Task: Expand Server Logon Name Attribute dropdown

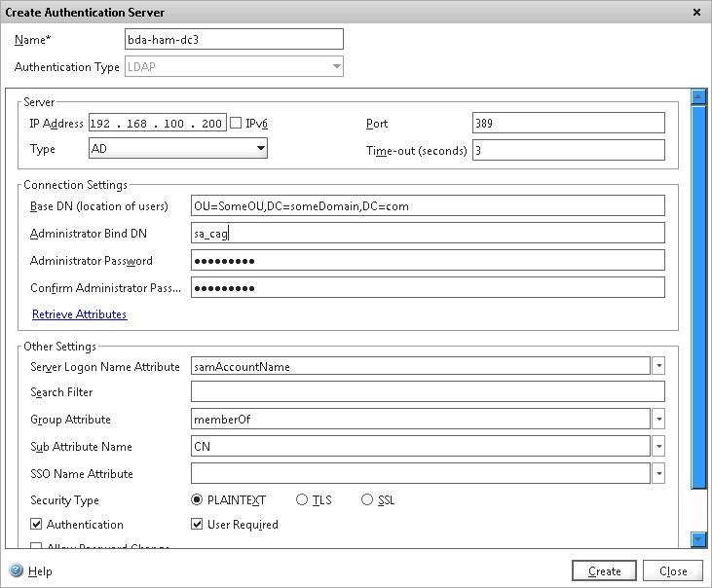Action: [x=658, y=367]
